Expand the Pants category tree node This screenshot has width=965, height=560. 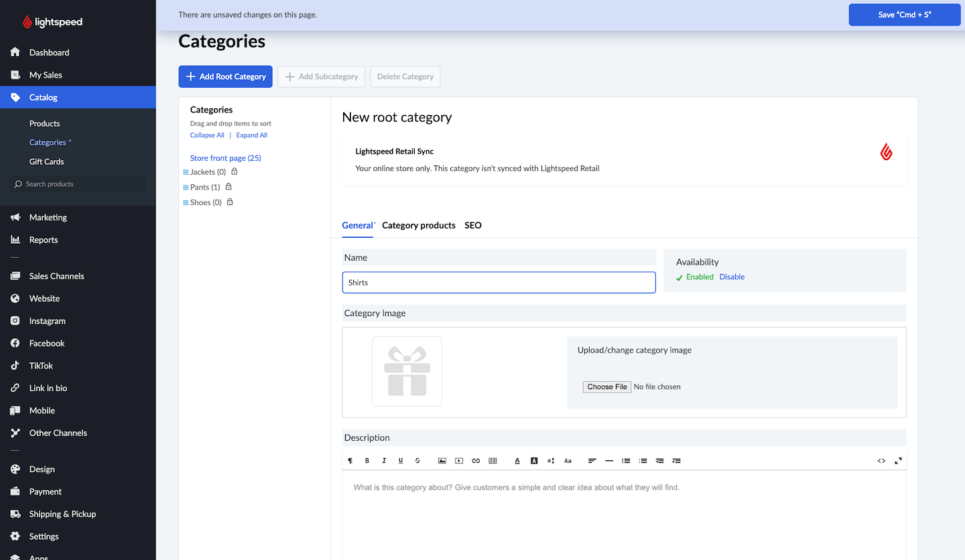pos(186,188)
